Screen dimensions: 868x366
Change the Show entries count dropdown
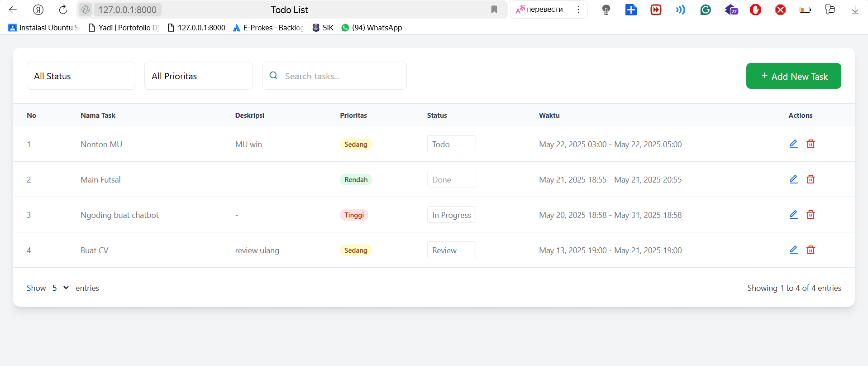point(60,288)
